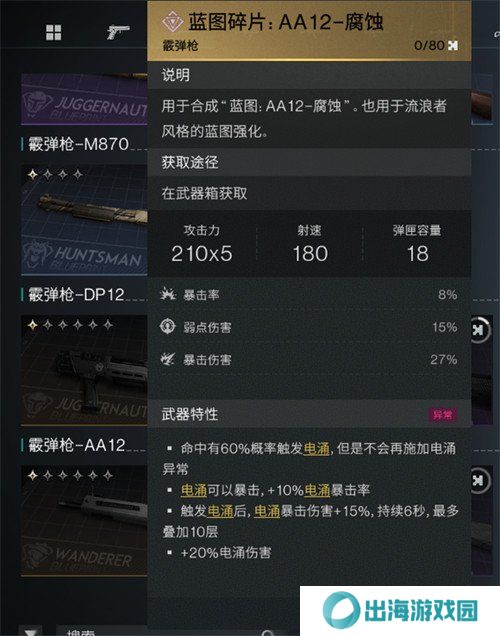The width and height of the screenshot is (500, 636).
Task: Select the Huntsman M870 blueprint thumbnail
Action: (84, 220)
